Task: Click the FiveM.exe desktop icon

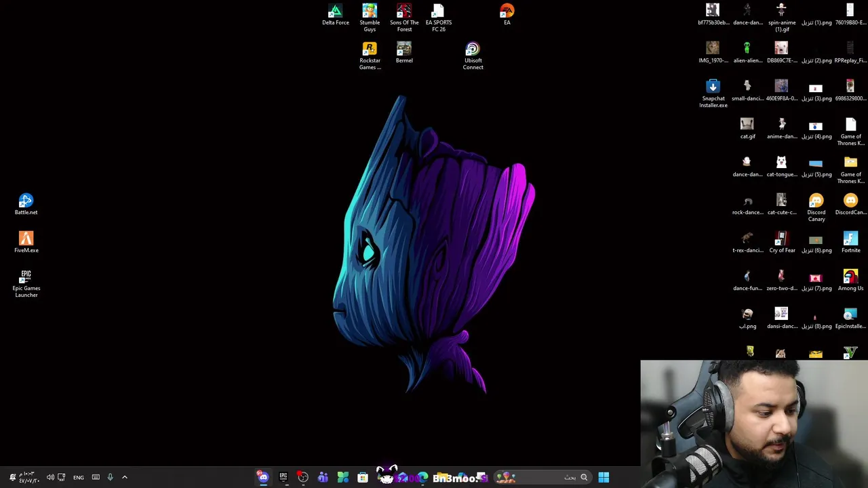Action: [26, 243]
